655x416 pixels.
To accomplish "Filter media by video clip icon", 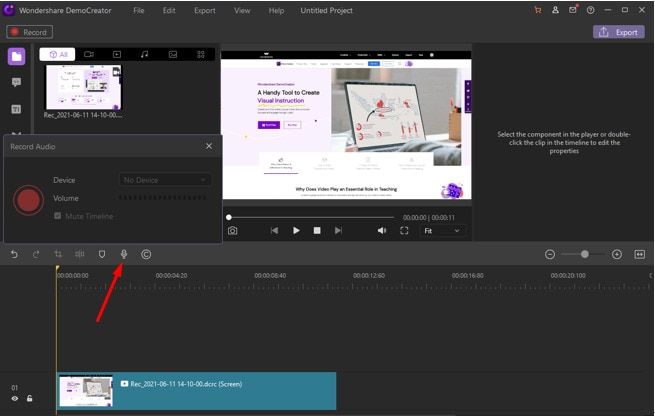I will [117, 54].
